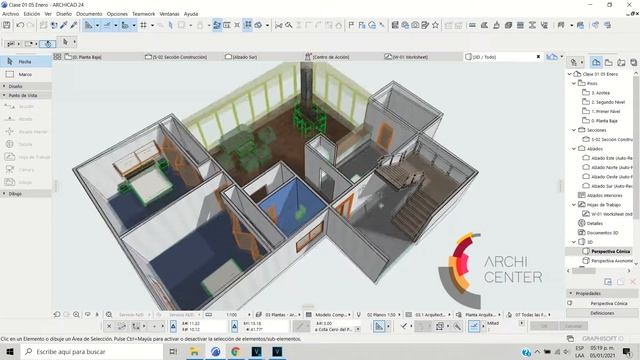Image resolution: width=640 pixels, height=360 pixels.
Task: Click the flag icon in toolbar
Action: click(x=351, y=25)
